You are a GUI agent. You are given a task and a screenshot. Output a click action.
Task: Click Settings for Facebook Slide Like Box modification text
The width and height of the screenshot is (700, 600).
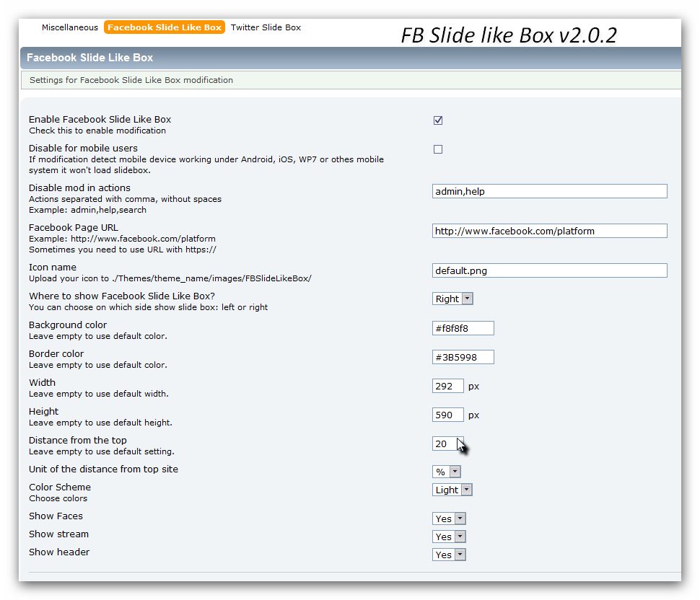tap(131, 80)
